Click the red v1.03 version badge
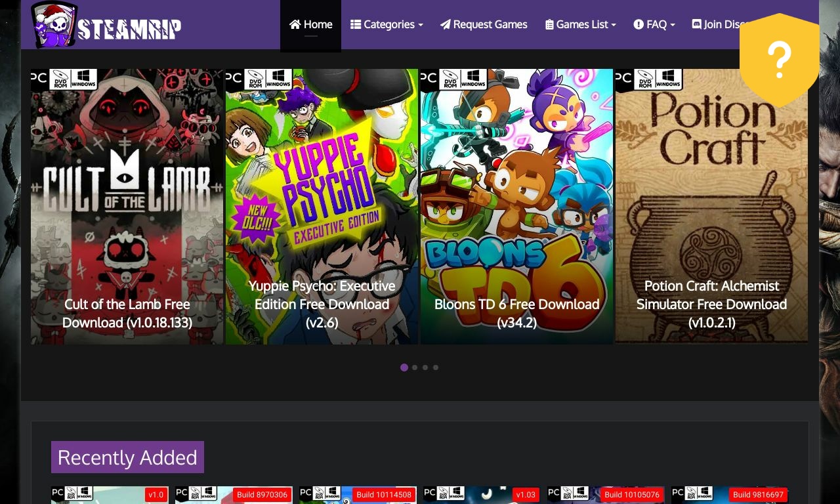The image size is (840, 504). (x=526, y=495)
